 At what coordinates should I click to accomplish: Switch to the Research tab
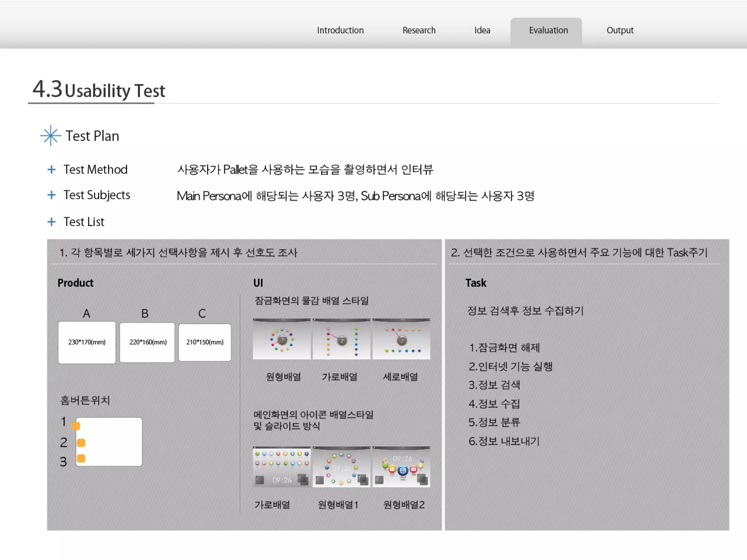[x=419, y=30]
